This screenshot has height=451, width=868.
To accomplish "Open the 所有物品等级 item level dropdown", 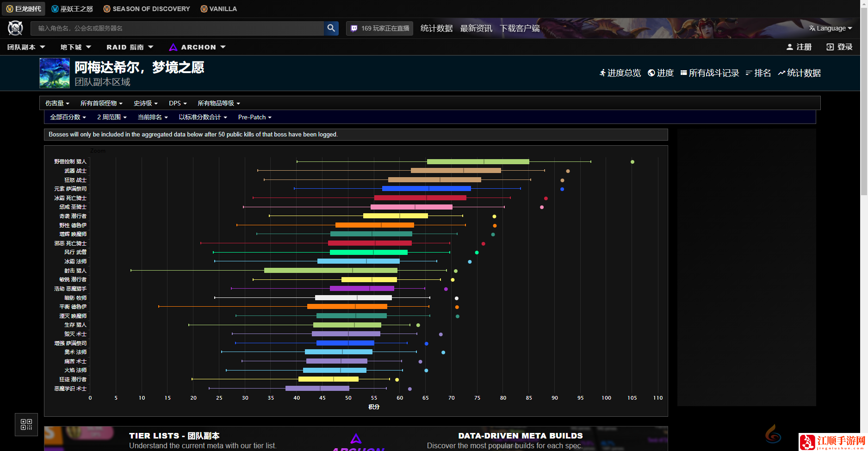I will click(x=219, y=103).
